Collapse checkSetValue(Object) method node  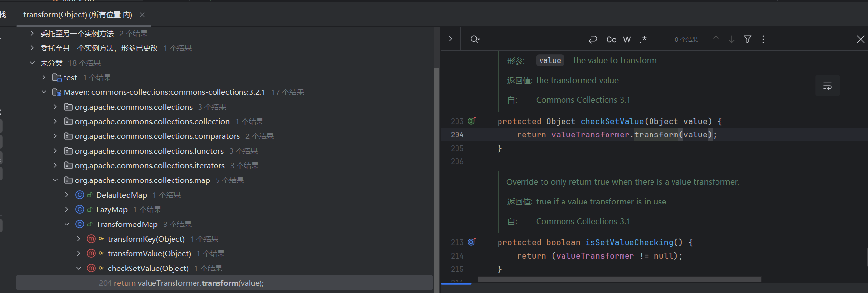[79, 268]
